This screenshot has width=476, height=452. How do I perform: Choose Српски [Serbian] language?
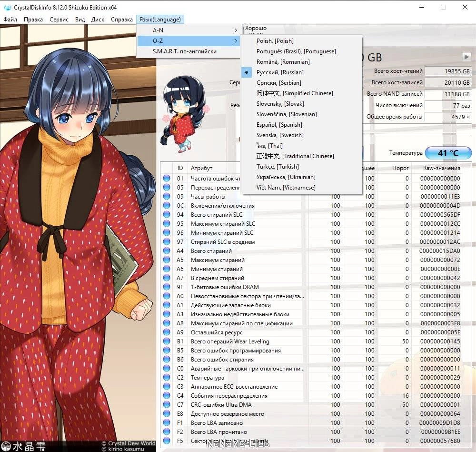301,82
